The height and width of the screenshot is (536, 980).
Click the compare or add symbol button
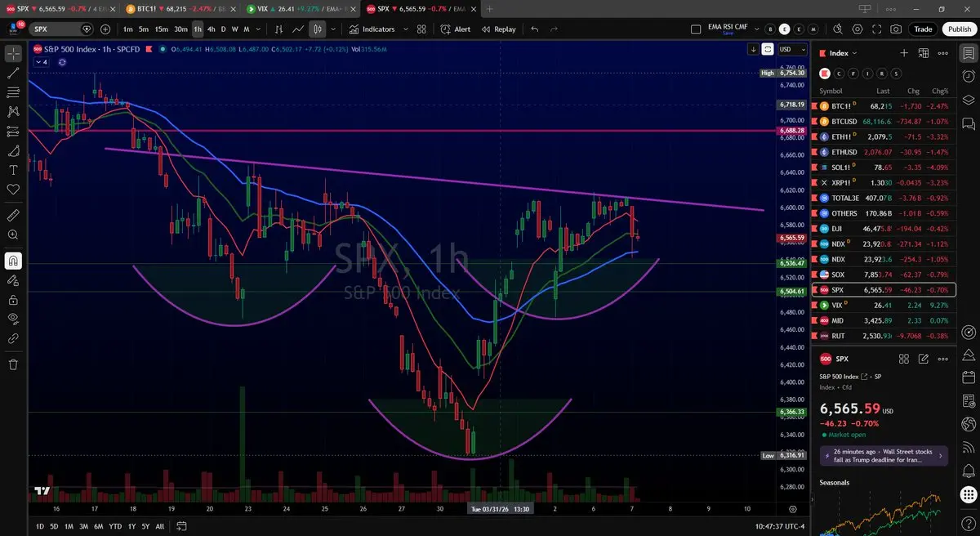pos(105,29)
